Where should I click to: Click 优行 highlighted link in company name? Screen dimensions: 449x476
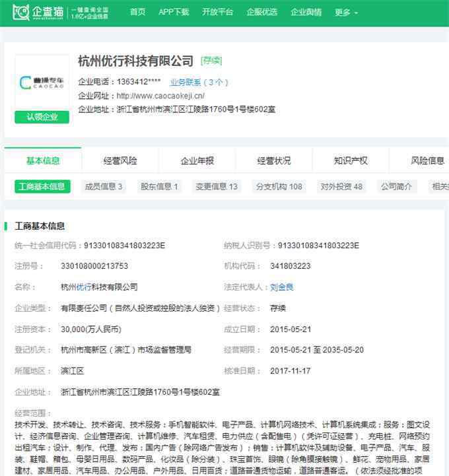[84, 287]
